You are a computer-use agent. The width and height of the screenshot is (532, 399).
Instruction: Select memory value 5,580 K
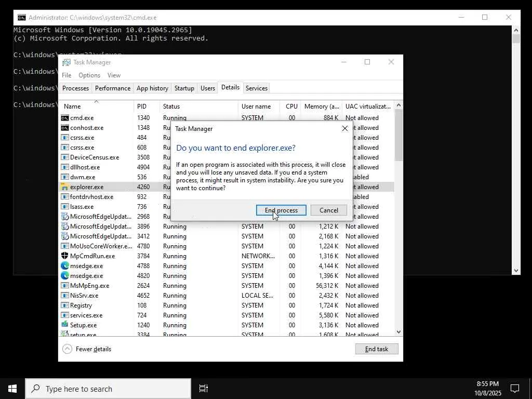[x=328, y=315]
